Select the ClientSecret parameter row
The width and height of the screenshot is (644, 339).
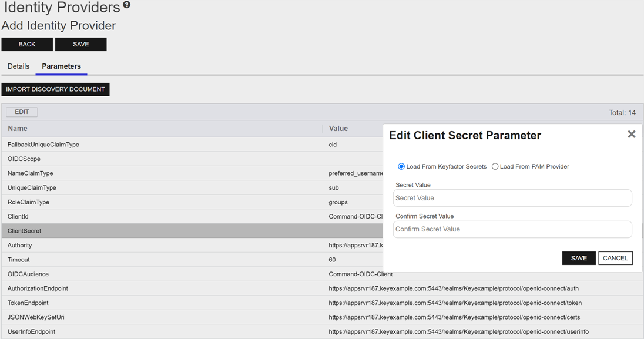[x=192, y=231]
